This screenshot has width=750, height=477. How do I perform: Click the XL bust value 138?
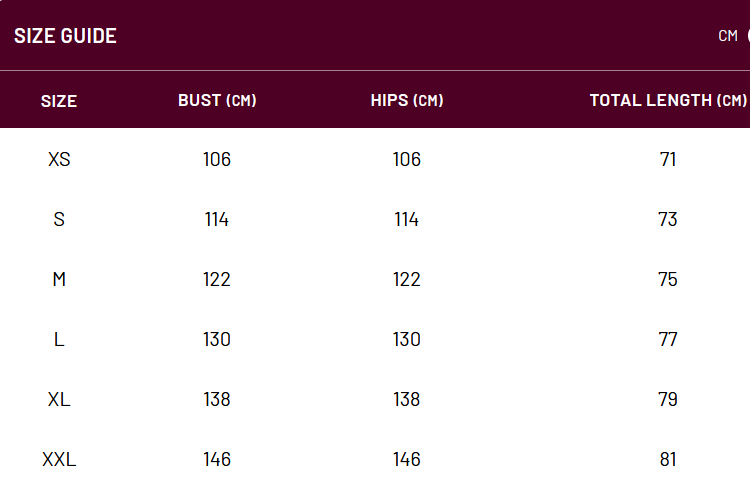click(217, 399)
